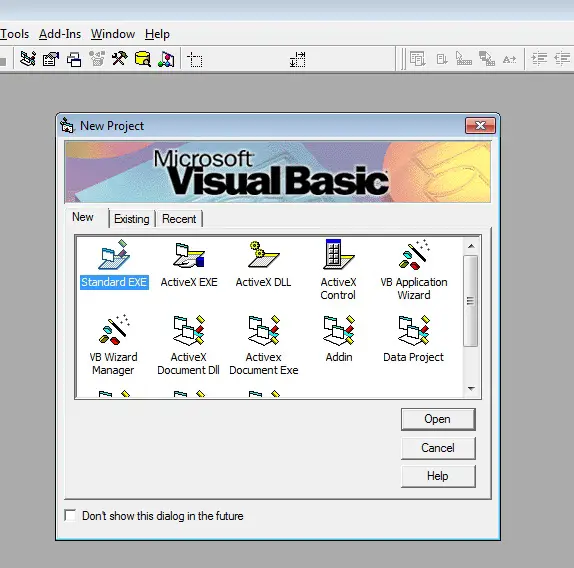
Task: Click the project list scrollbar thumb
Action: pyautogui.click(x=471, y=300)
